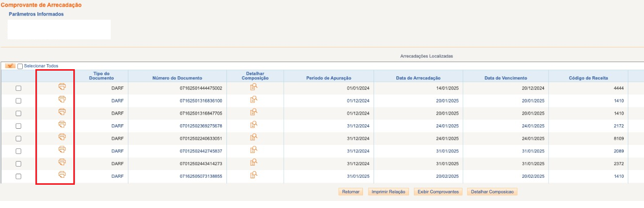Click revenue code 4444
Image resolution: width=644 pixels, height=208 pixels.
(x=619, y=88)
